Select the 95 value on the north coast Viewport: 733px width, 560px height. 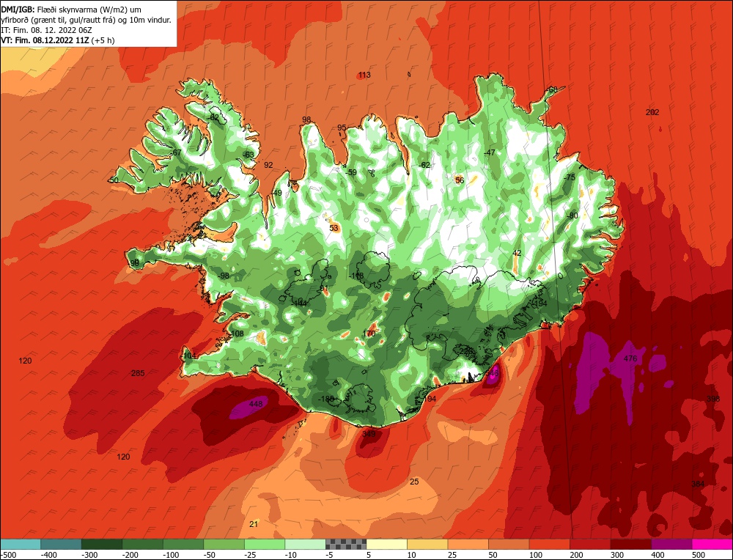pos(342,128)
